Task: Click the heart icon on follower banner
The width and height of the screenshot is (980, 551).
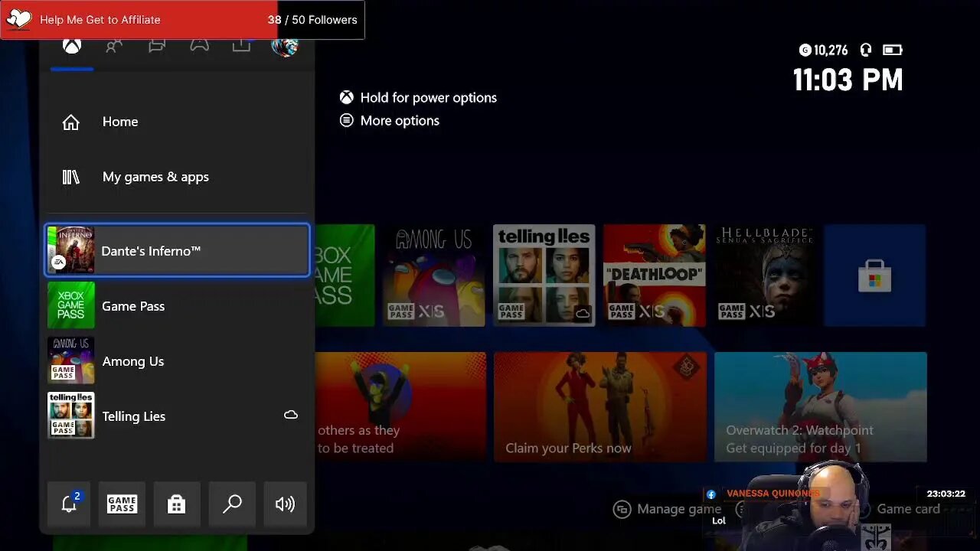Action: click(18, 20)
